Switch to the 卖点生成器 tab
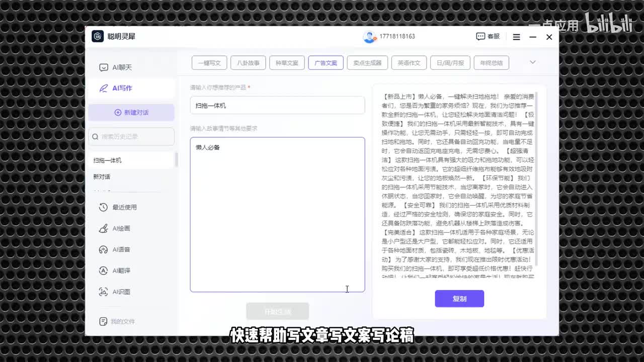 pos(367,63)
